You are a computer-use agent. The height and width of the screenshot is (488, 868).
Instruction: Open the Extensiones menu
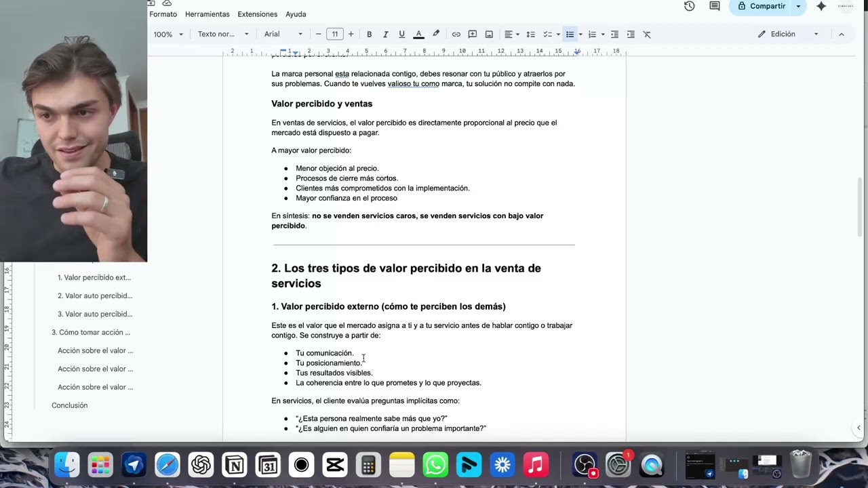[x=258, y=14]
